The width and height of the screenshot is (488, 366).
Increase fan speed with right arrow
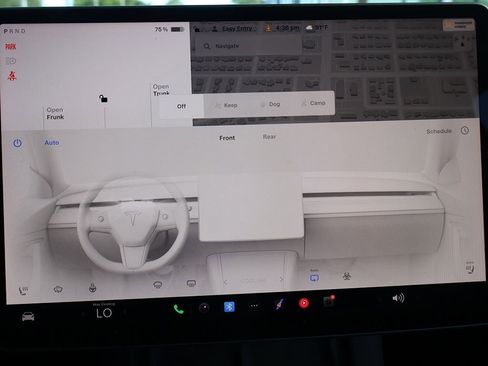282,279
